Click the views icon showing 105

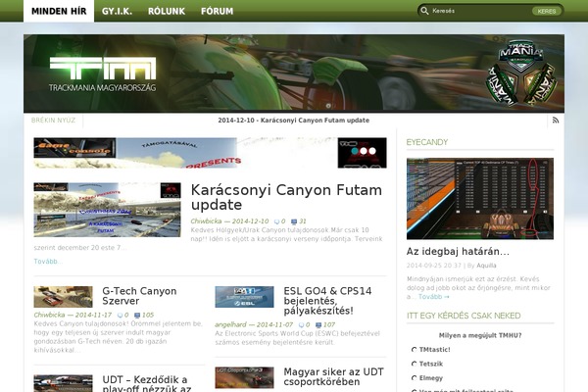(x=137, y=316)
